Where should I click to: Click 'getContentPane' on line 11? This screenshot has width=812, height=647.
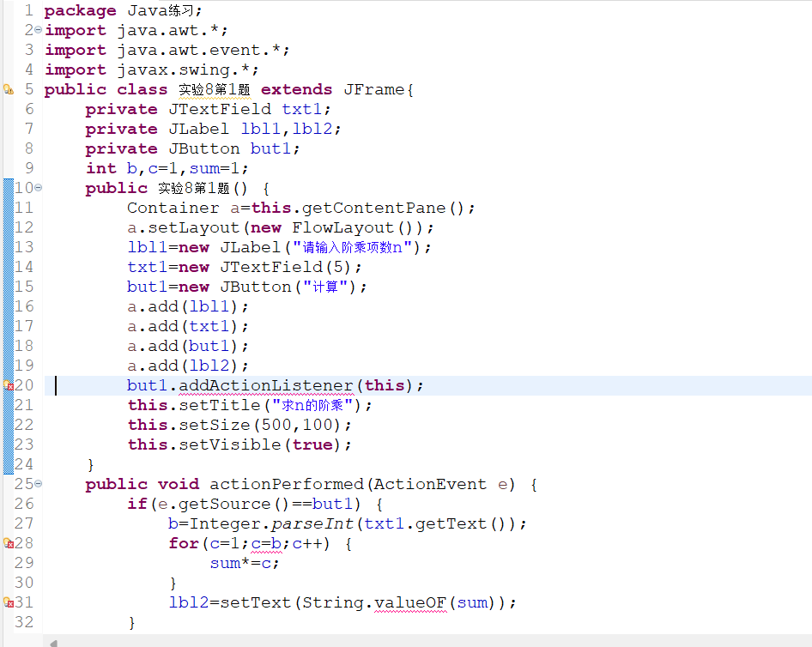point(374,208)
